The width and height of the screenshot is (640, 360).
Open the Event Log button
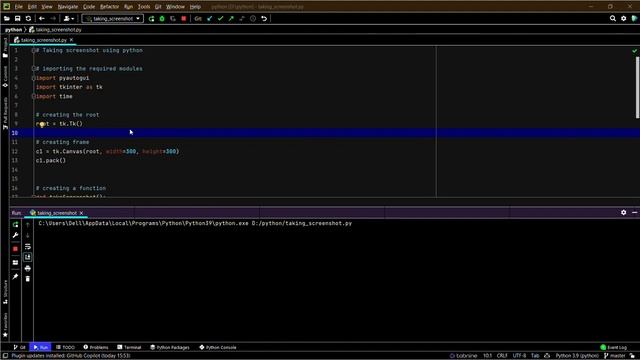pos(614,347)
